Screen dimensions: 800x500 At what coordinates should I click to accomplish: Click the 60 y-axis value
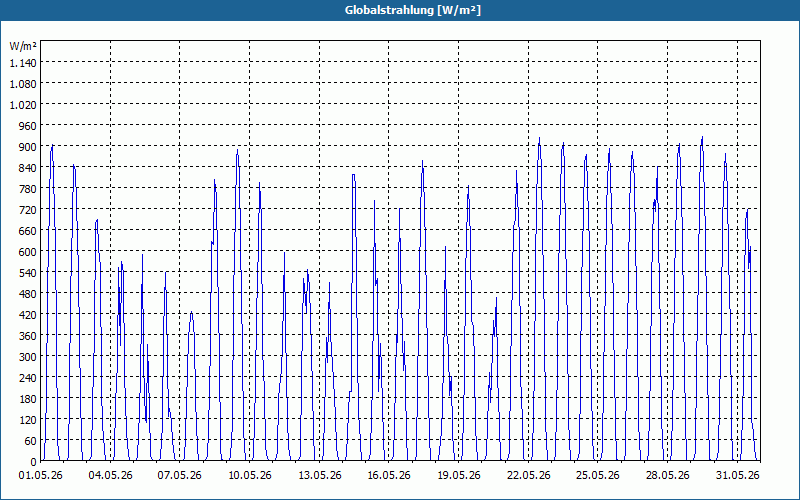tap(31, 441)
